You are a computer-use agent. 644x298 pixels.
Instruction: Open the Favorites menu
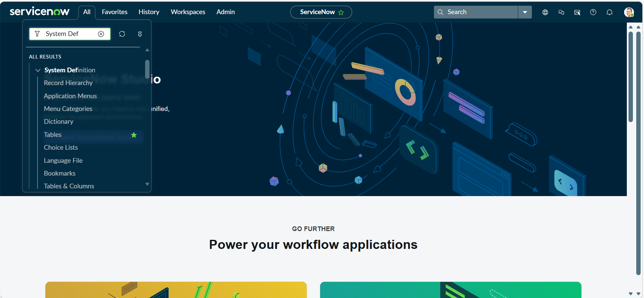click(114, 12)
